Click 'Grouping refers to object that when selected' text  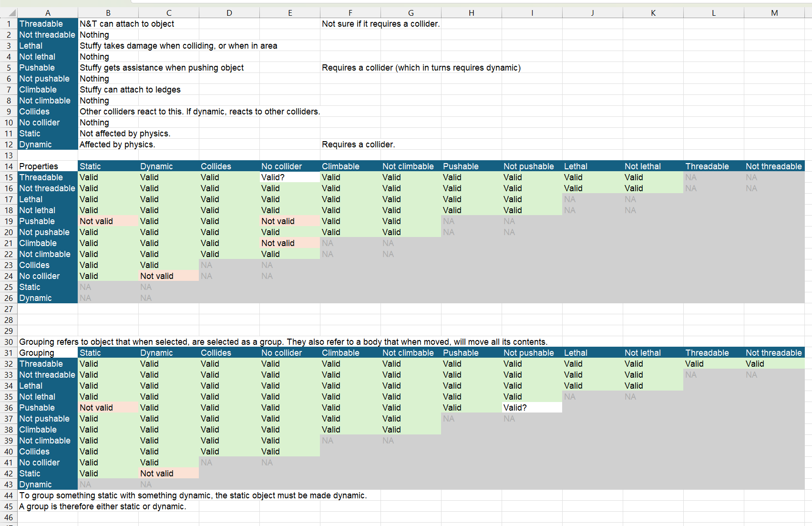click(283, 342)
